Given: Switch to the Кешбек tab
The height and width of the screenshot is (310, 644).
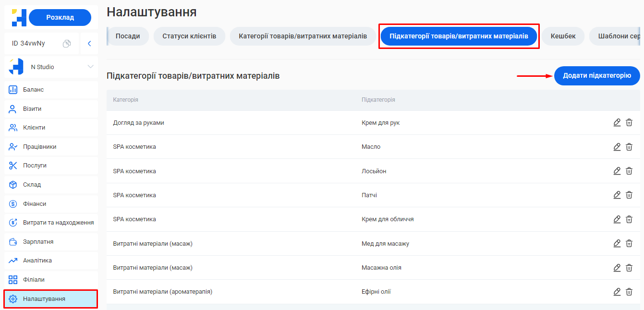Looking at the screenshot, I should (x=564, y=36).
